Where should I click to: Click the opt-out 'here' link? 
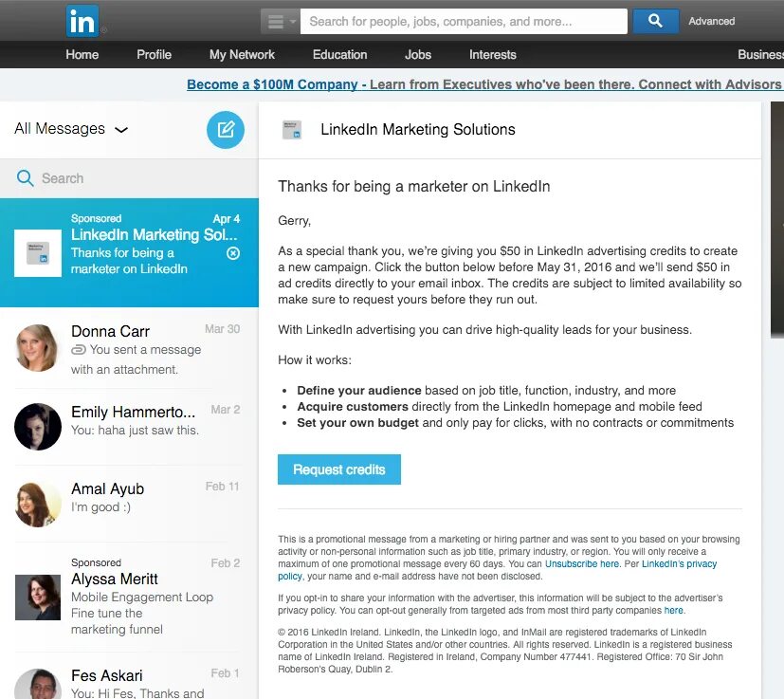673,611
